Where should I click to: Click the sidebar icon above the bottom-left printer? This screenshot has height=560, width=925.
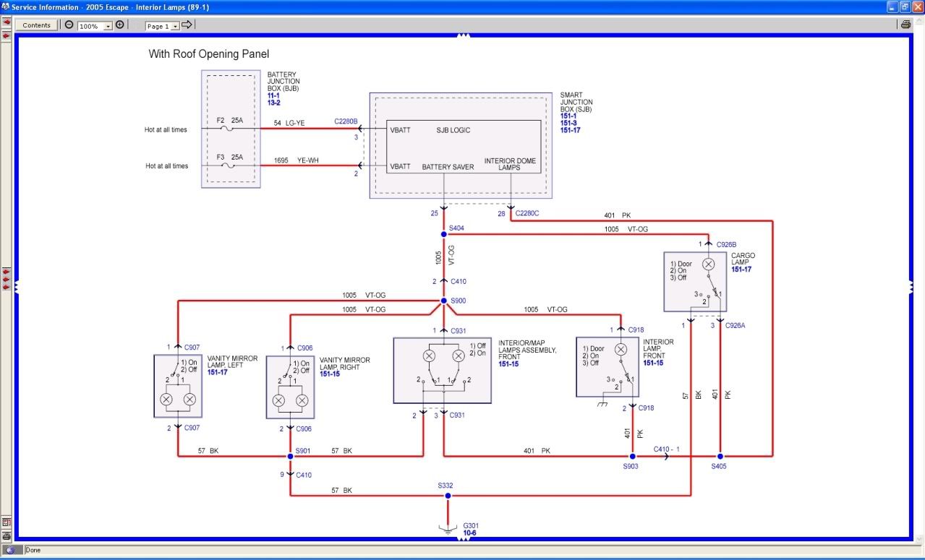[7, 522]
